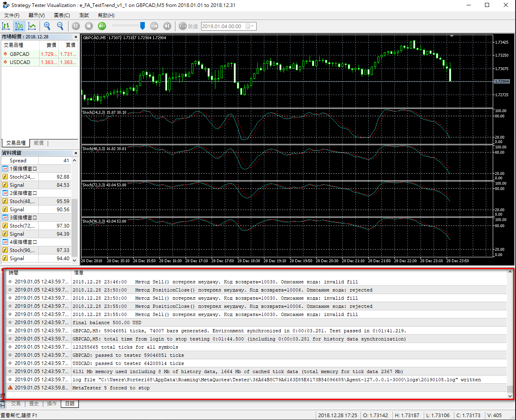
Task: Click Stoch(96,... indicator icon
Action: (5, 250)
